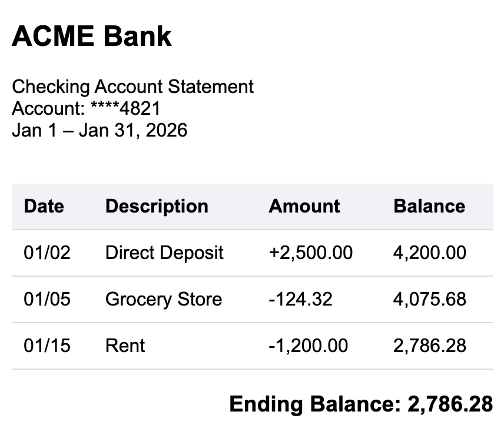Image resolution: width=504 pixels, height=438 pixels.
Task: Select the Grocery Store transaction
Action: point(164,299)
